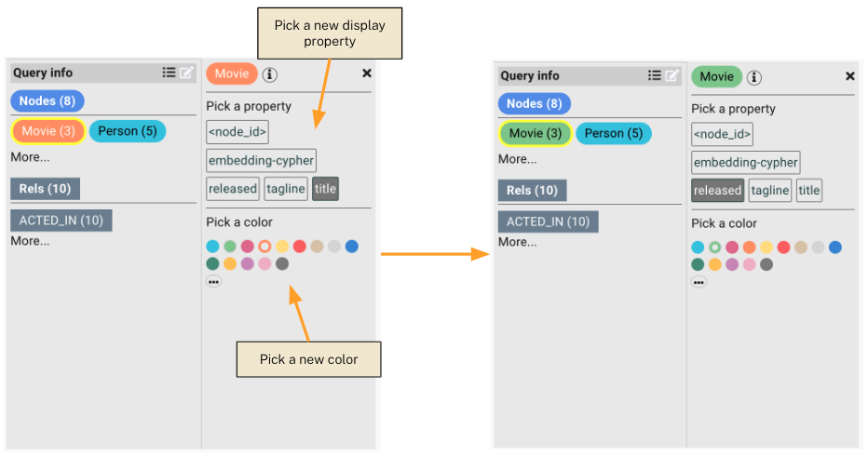868x456 pixels.
Task: Click the info icon beside the green Movie tag
Action: coord(754,77)
